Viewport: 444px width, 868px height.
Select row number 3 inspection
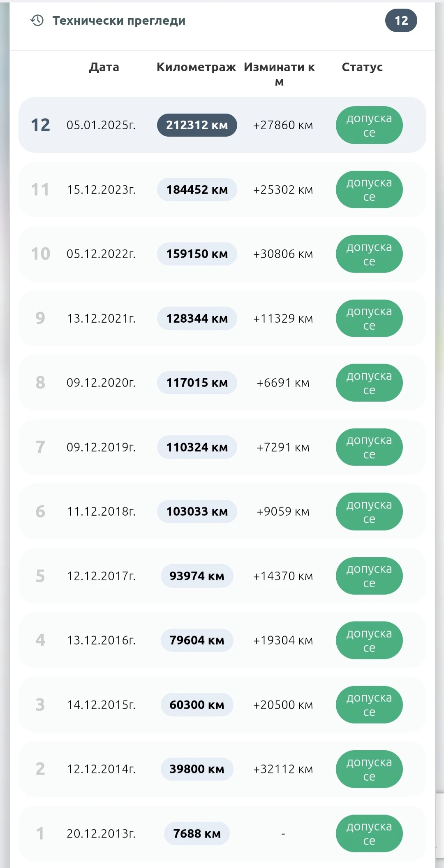click(40, 705)
